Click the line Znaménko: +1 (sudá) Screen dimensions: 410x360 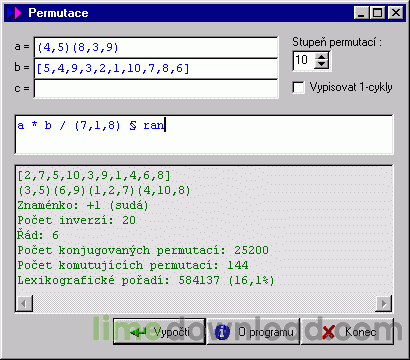[x=83, y=205]
